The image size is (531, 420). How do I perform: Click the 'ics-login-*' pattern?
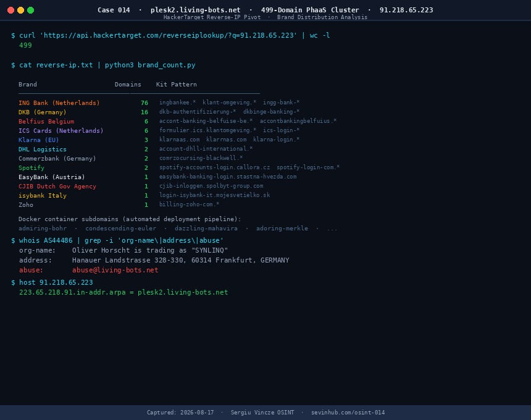coord(281,130)
